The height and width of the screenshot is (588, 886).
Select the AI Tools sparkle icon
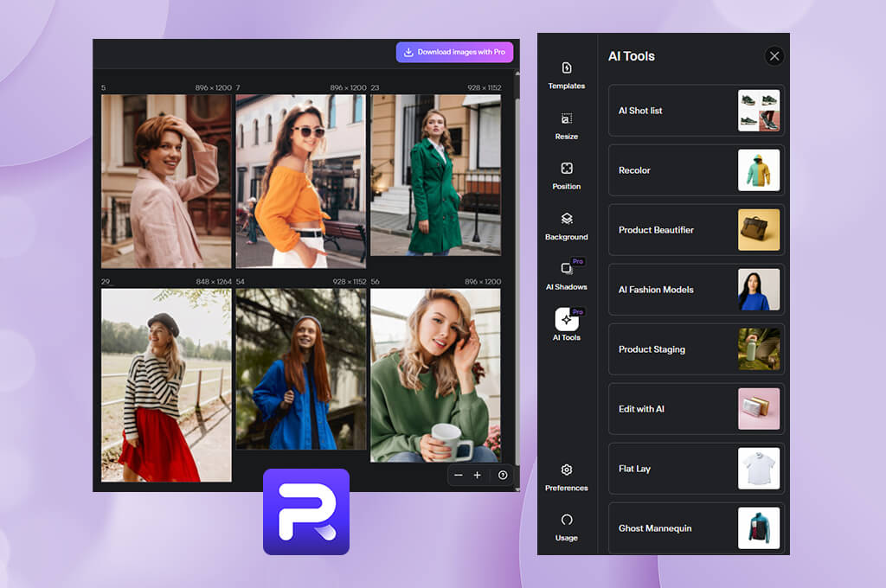coord(566,319)
